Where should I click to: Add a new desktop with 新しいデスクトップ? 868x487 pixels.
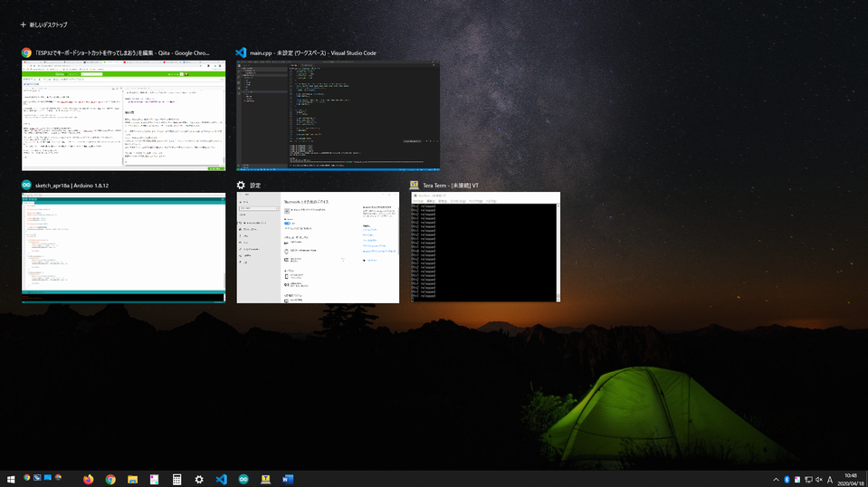[43, 25]
